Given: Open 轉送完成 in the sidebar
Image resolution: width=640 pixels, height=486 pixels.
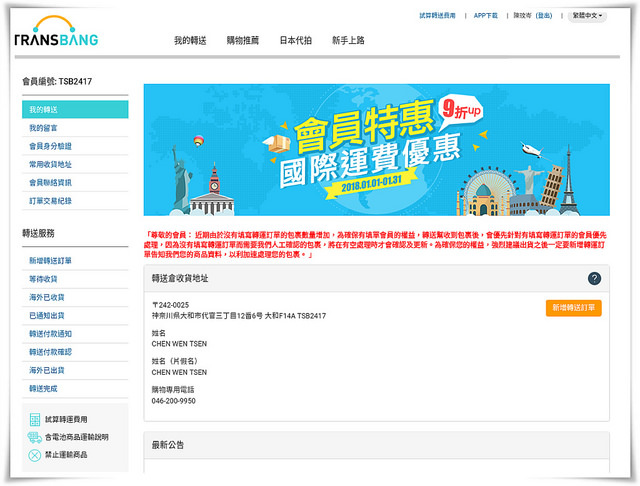Looking at the screenshot, I should 75,388.
